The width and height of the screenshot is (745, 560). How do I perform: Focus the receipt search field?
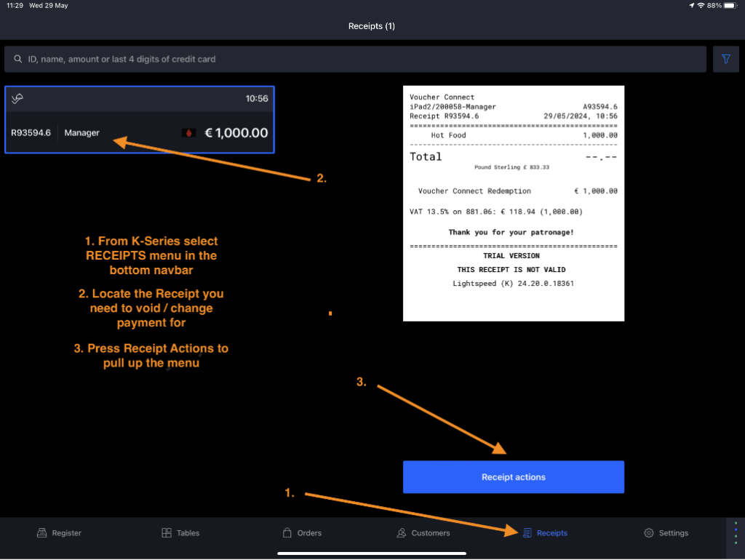[x=355, y=59]
